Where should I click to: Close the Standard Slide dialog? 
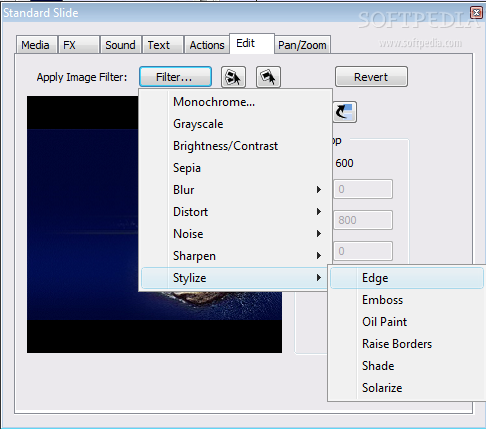click(x=477, y=13)
